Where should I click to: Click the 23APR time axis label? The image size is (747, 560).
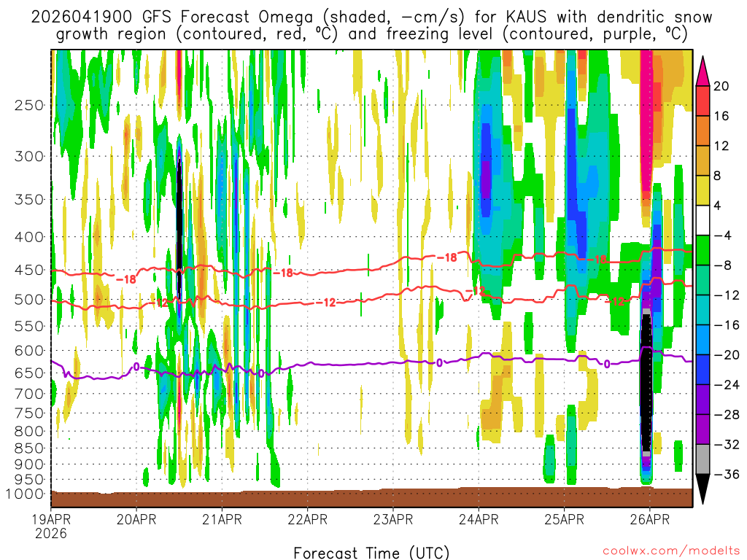point(393,519)
